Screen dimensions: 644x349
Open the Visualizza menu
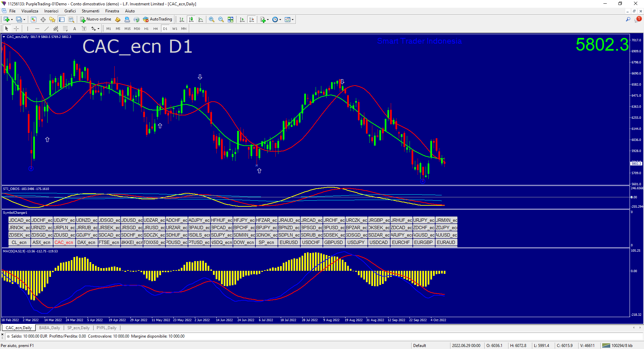(x=30, y=11)
